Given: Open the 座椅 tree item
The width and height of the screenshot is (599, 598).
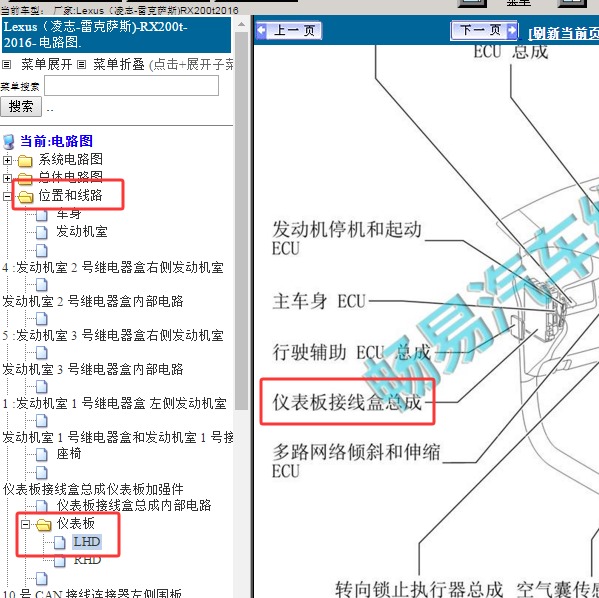Looking at the screenshot, I should (69, 454).
